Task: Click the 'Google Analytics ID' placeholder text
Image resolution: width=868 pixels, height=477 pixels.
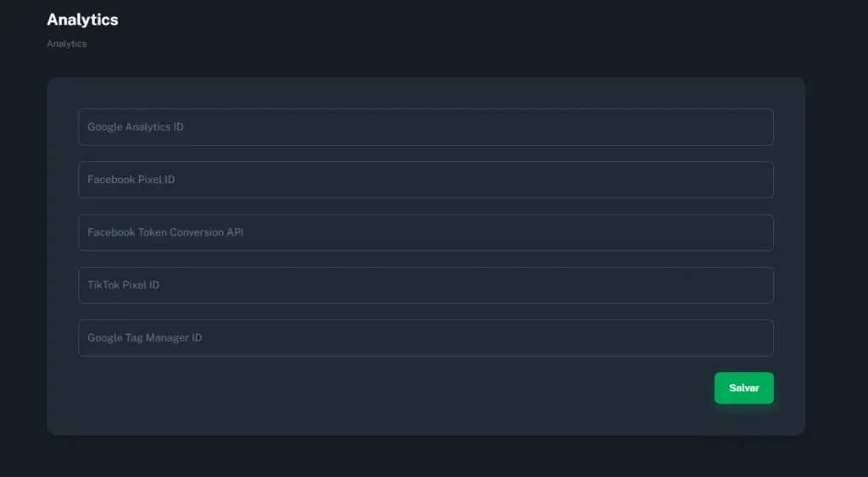Action: pos(135,127)
